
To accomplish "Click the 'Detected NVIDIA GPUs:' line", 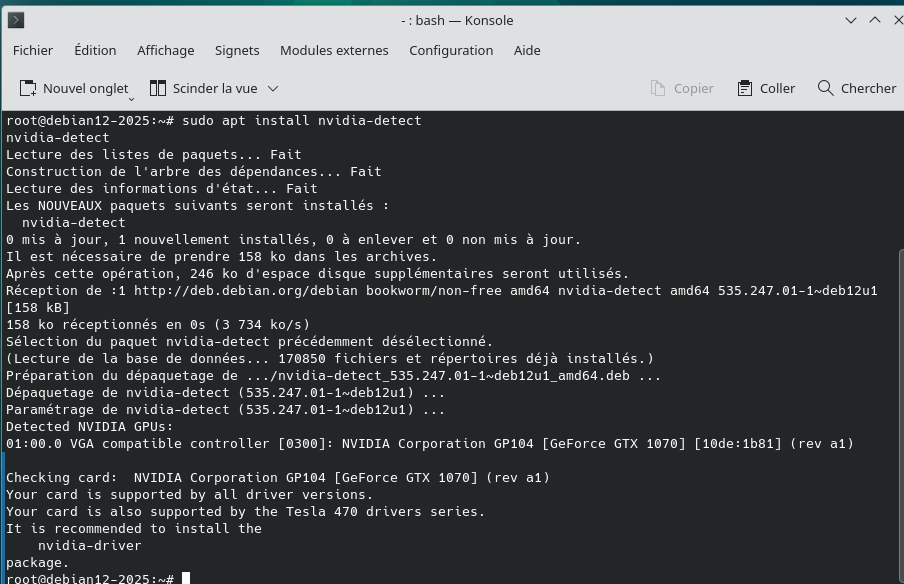I will pyautogui.click(x=89, y=427).
